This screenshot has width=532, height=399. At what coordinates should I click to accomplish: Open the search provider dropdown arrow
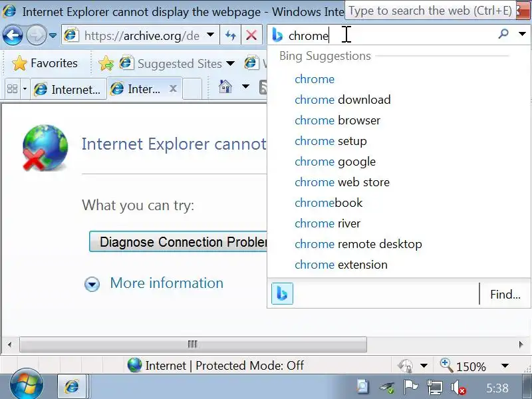[522, 34]
